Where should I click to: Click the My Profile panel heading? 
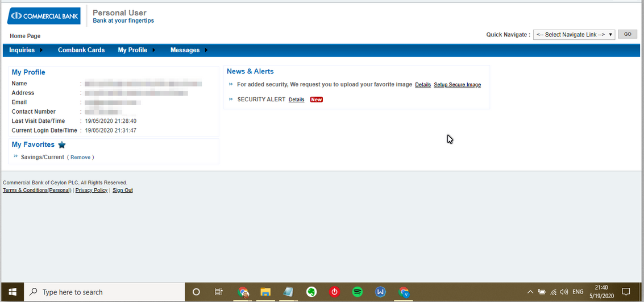tap(28, 72)
